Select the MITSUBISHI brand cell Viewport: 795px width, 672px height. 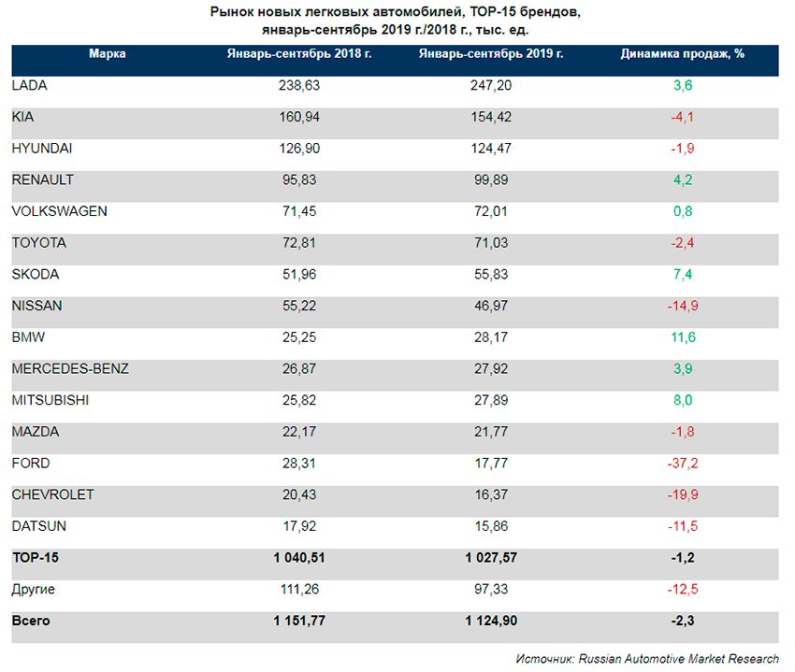51,400
